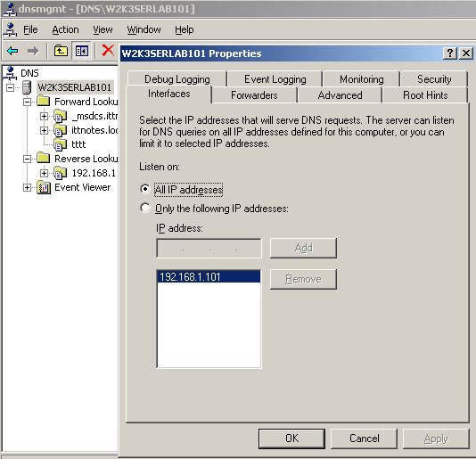
Task: Select the tttt zone folder icon
Action: [60, 144]
